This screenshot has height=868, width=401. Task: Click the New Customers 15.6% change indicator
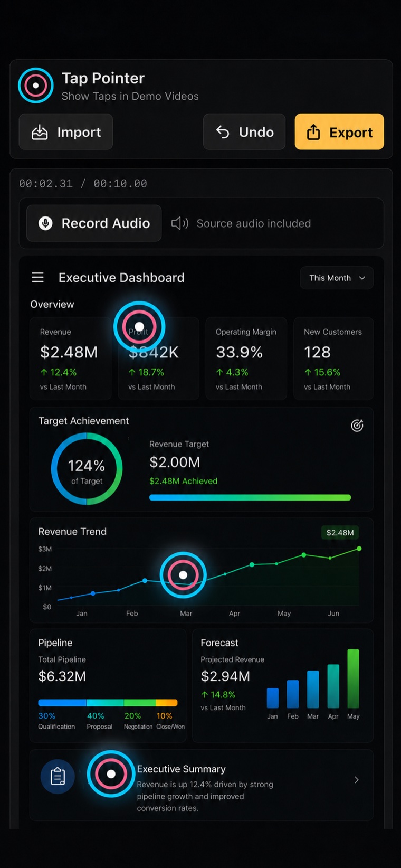[322, 372]
